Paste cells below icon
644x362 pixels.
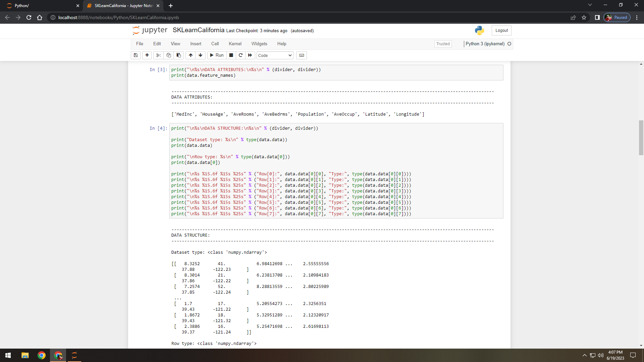[179, 55]
